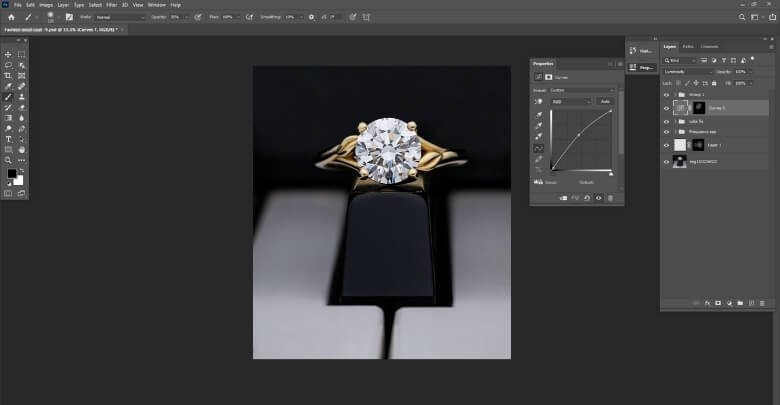Select the Rectangle shape tool

click(8, 150)
